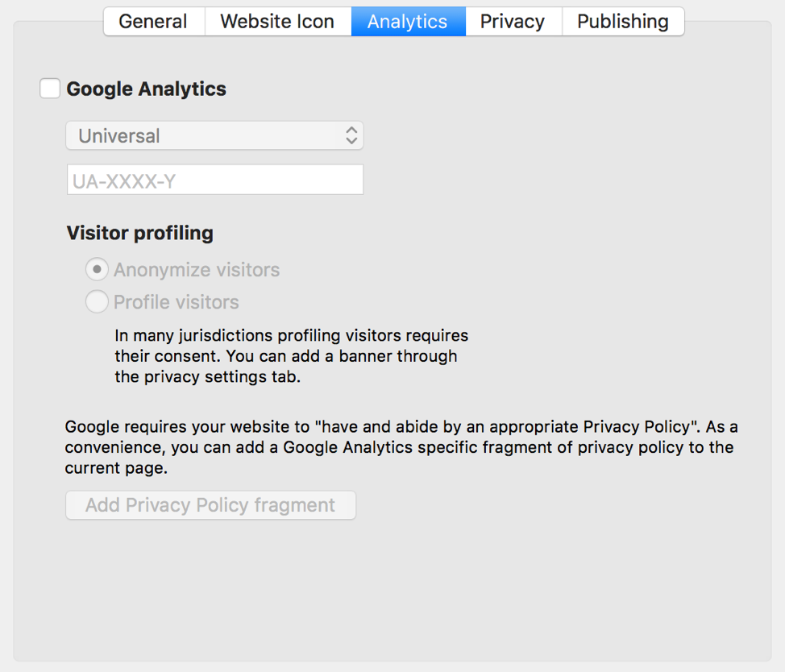Open the Publishing tab
This screenshot has width=785, height=672.
(x=623, y=22)
